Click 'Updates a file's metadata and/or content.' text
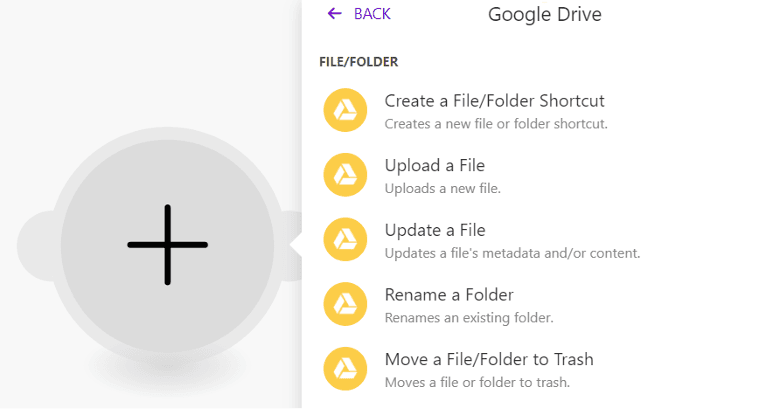Screen dimensions: 780x410 tap(512, 253)
